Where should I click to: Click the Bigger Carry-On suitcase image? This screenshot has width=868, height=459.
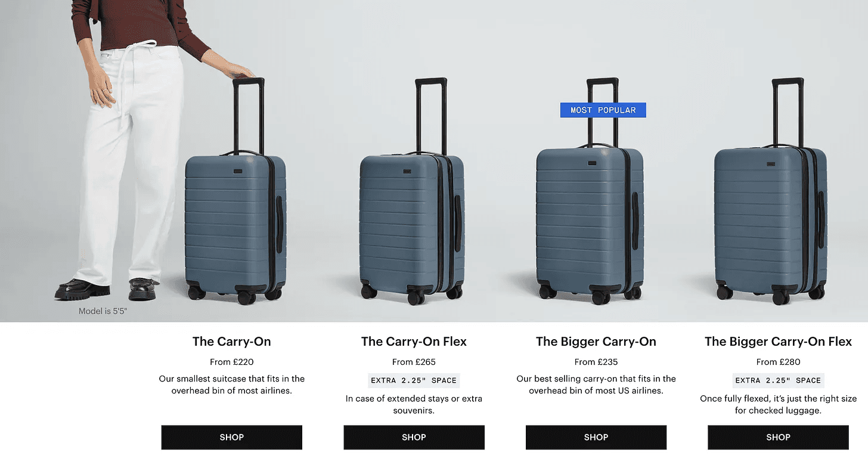[x=590, y=197]
